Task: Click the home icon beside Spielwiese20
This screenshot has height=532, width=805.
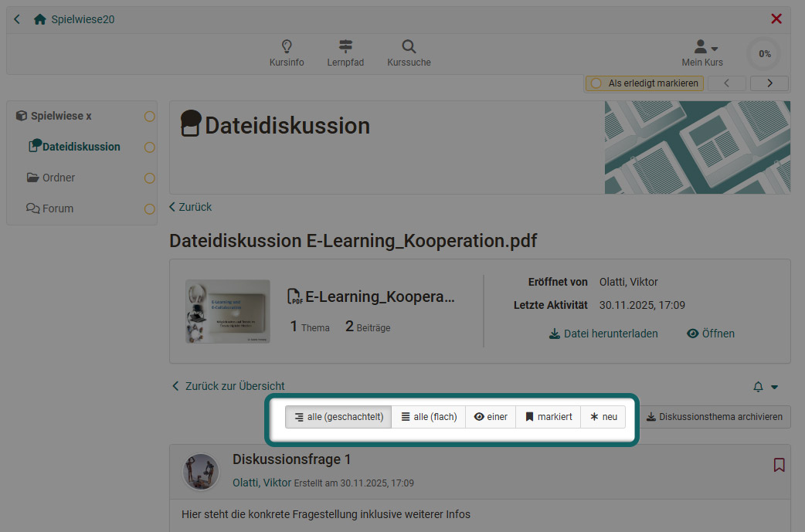Action: [39, 19]
